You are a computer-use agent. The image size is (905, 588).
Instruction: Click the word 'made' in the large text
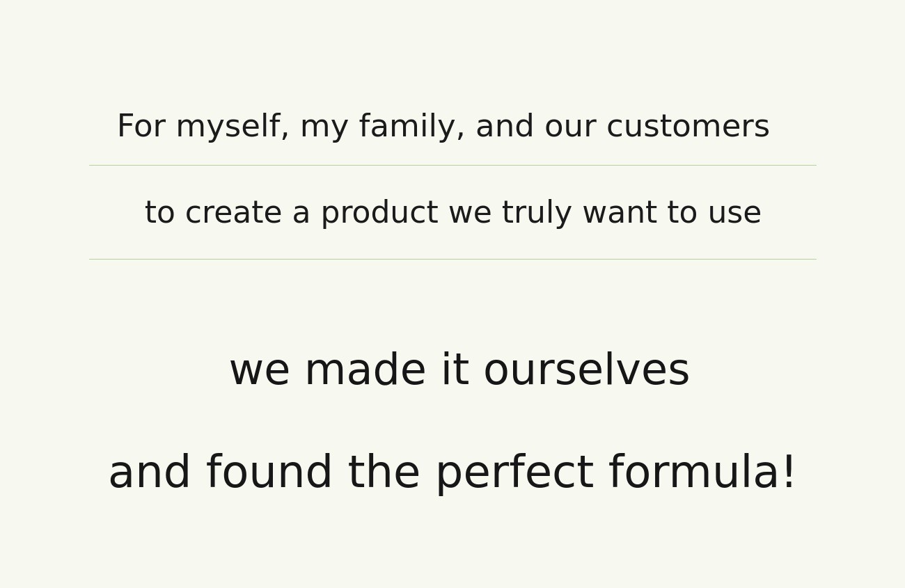[x=365, y=370]
